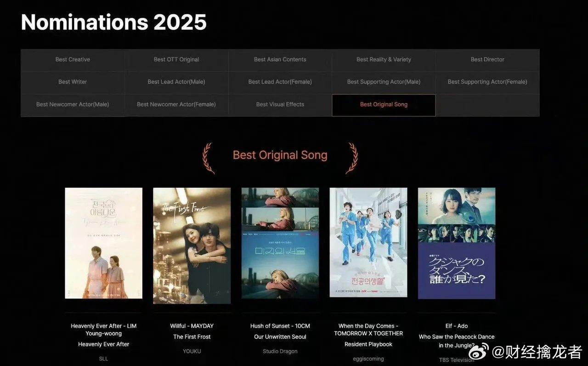Click the 'Willful - MAYDAY' song title
588x366 pixels.
coord(192,326)
